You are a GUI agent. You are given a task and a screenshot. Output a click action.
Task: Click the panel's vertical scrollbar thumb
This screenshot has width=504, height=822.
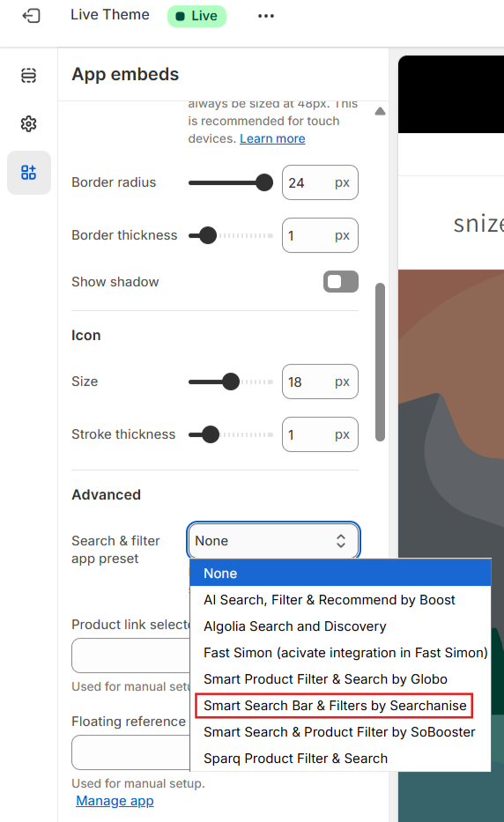pyautogui.click(x=381, y=362)
